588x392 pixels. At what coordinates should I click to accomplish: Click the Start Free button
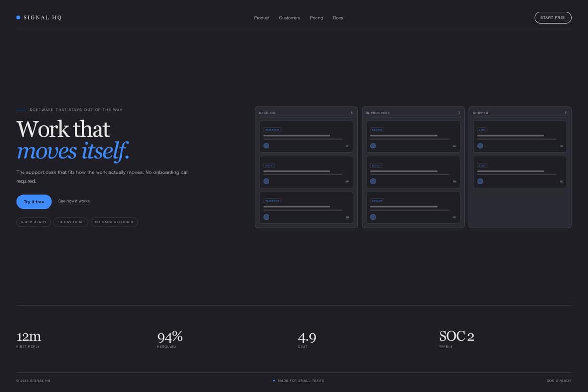point(553,18)
